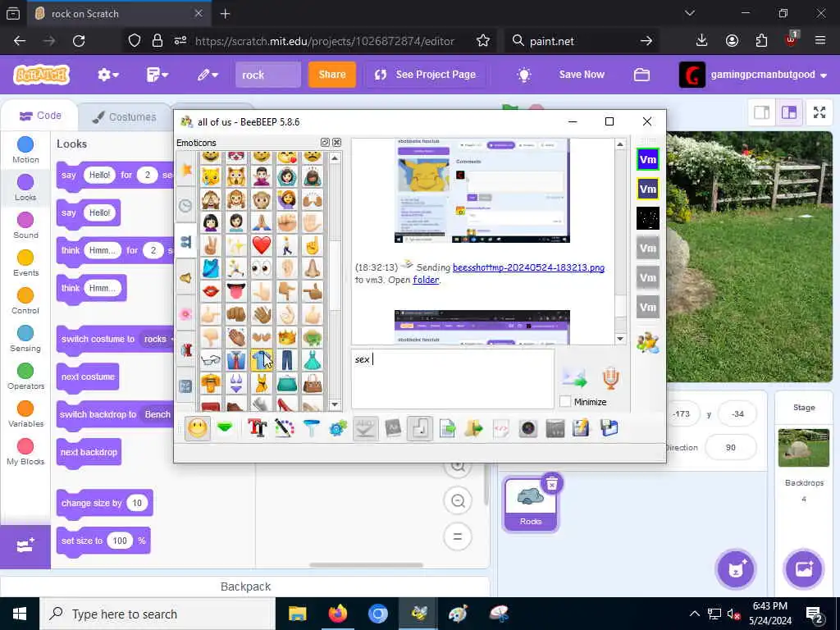Insert the eyes emoticon
The width and height of the screenshot is (840, 630).
(262, 268)
